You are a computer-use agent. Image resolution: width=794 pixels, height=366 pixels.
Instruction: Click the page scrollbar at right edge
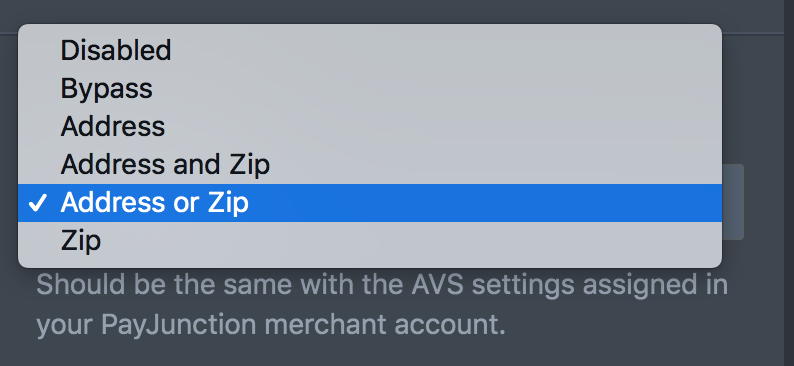pos(789,183)
